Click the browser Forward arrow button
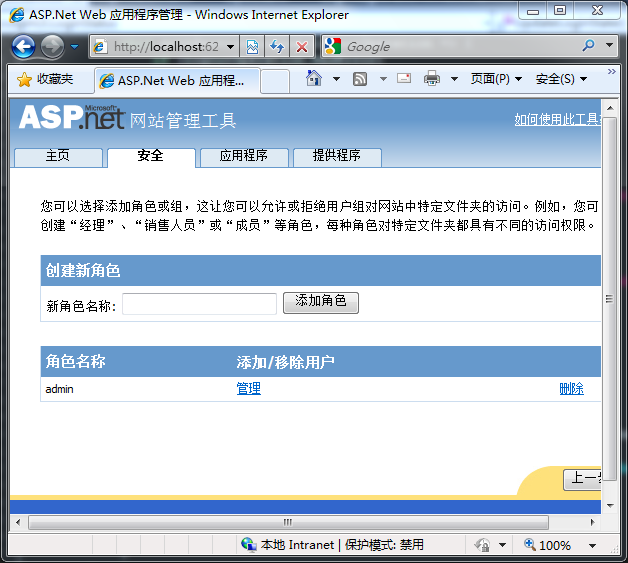 point(52,47)
